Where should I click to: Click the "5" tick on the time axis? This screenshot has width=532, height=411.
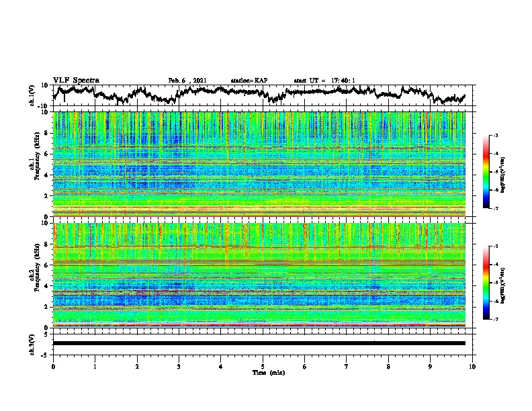coord(263,367)
